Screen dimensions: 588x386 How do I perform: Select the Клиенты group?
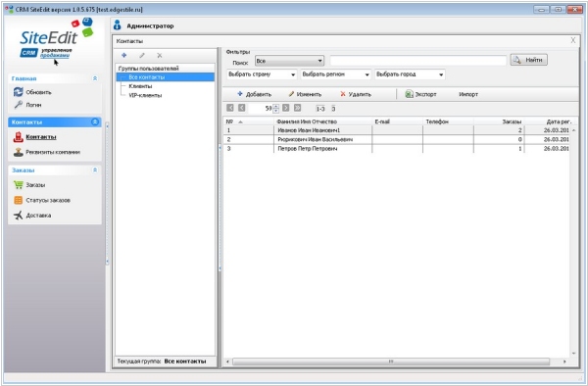coord(140,86)
